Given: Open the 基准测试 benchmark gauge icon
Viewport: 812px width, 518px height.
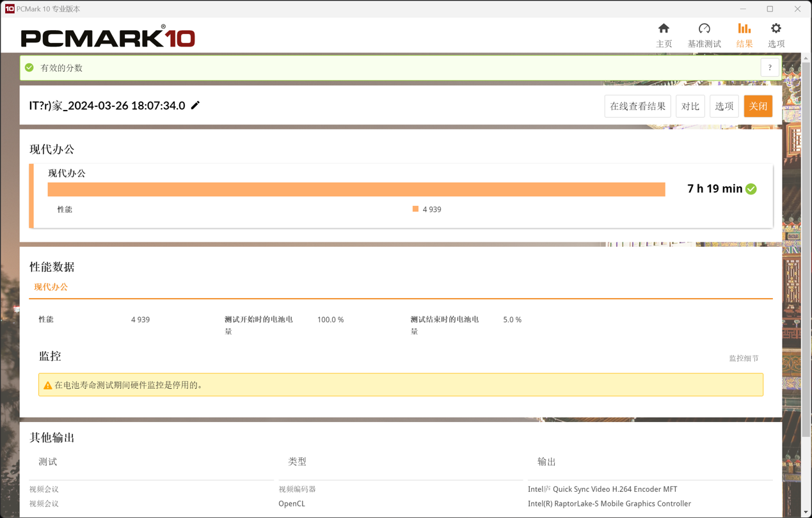Looking at the screenshot, I should pyautogui.click(x=704, y=29).
